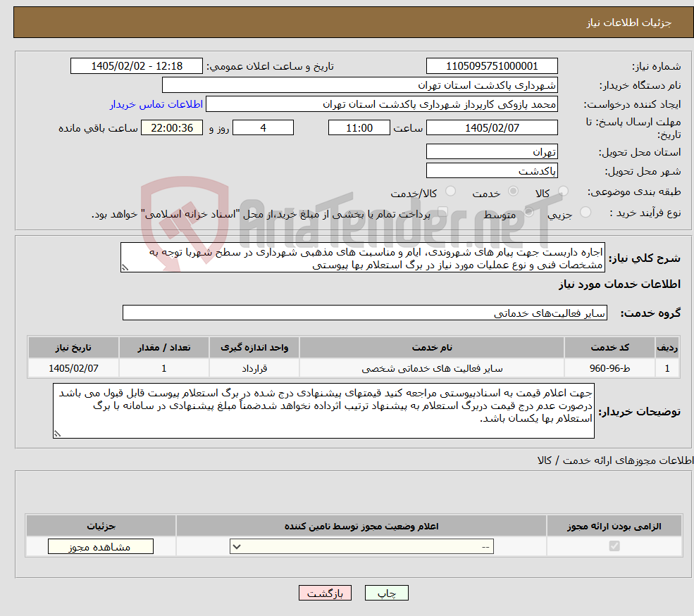This screenshot has width=694, height=616.
Task: Open the اطلاعات تماس خریدار link
Action: pos(156,104)
